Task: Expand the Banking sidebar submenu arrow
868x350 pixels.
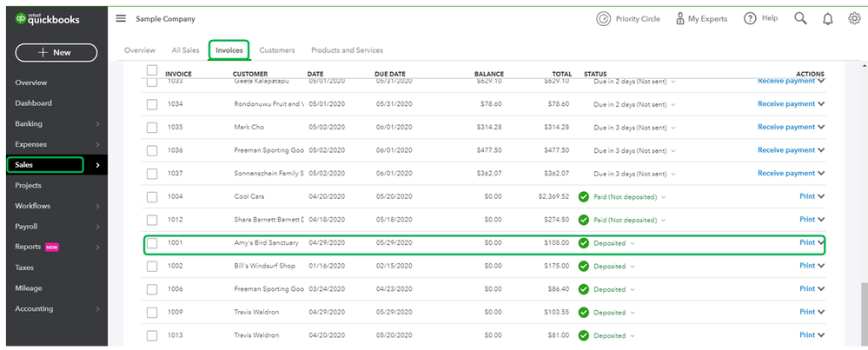Action: pos(98,124)
